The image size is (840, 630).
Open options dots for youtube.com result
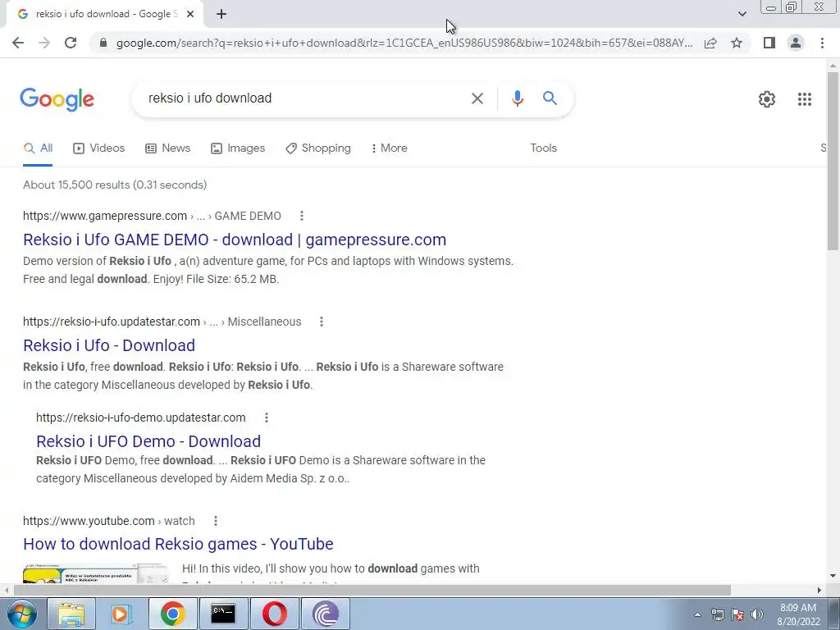coord(216,521)
